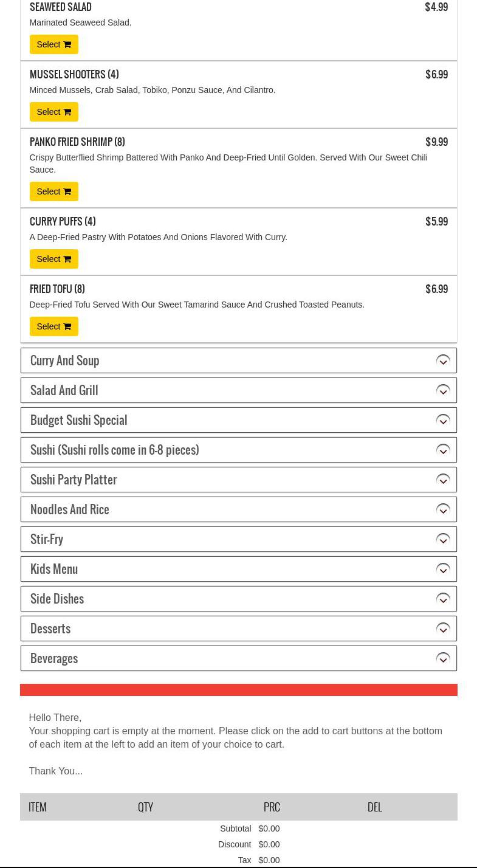Click the cart icon under Curry Puffs
The image size is (477, 868).
67,259
